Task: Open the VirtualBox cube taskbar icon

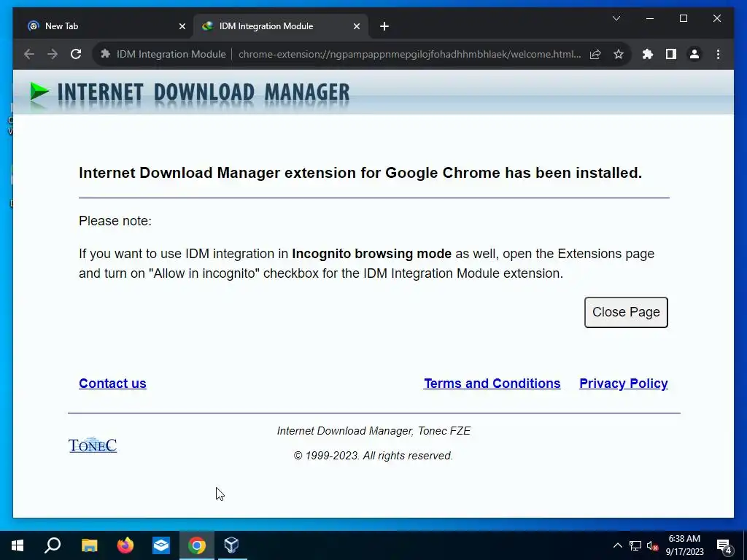Action: coord(231,545)
